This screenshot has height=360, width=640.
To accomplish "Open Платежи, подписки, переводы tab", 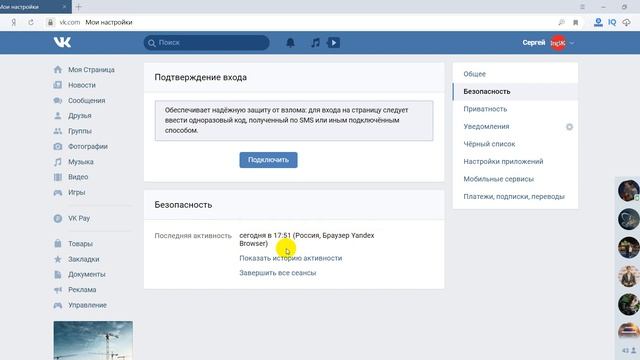I will (515, 197).
